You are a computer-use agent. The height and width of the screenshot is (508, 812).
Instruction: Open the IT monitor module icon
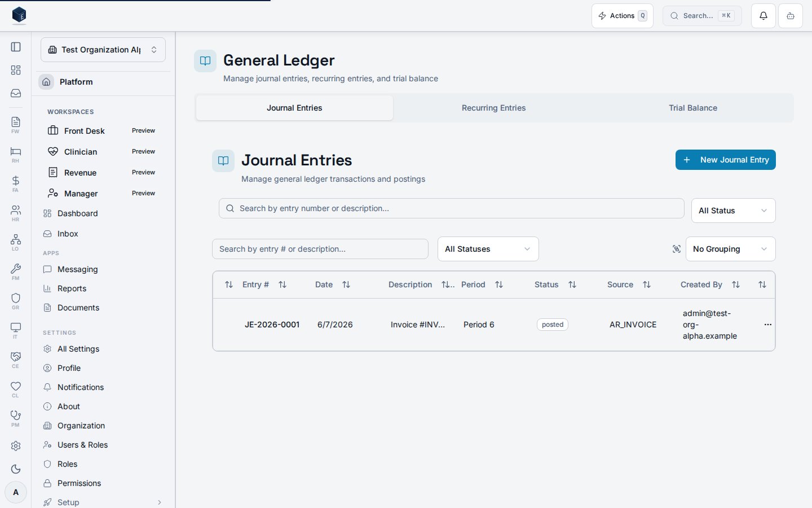(x=16, y=330)
